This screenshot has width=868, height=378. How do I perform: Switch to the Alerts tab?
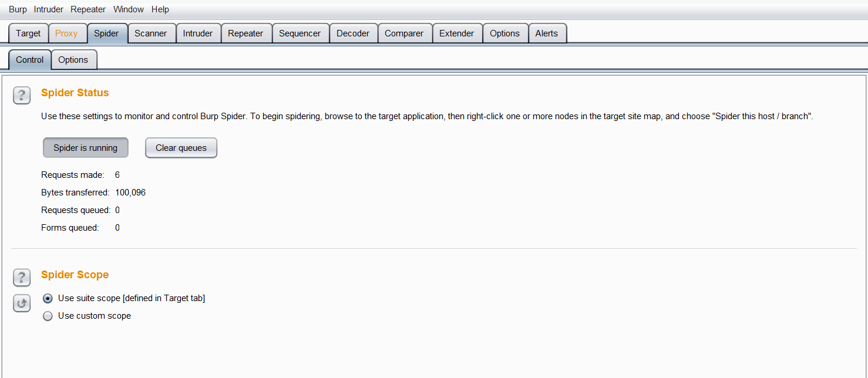(547, 33)
